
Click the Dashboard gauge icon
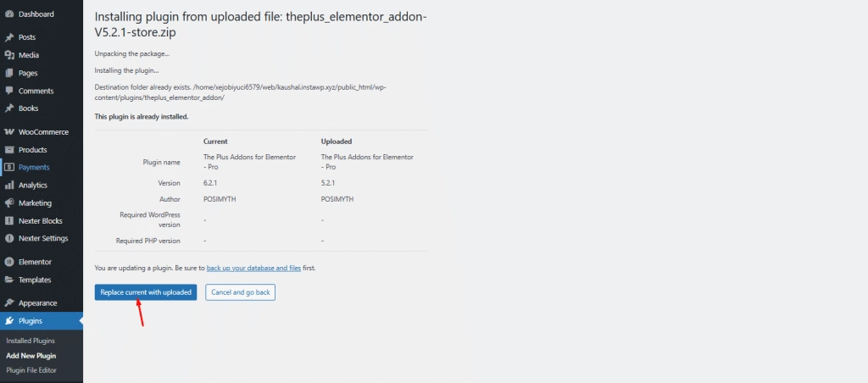pos(9,14)
